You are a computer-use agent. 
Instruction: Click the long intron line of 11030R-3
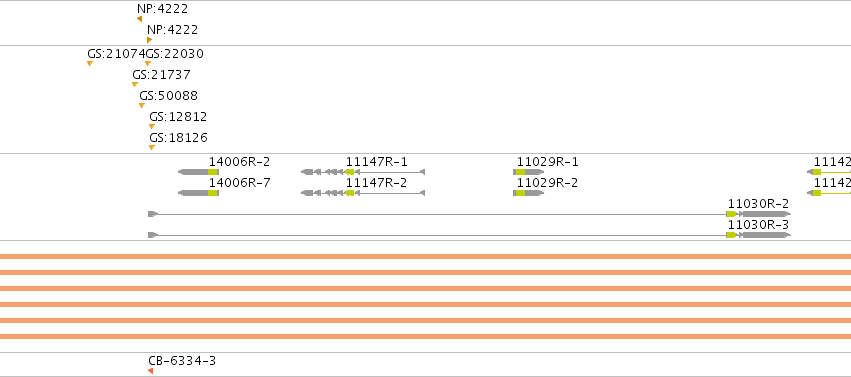point(442,235)
